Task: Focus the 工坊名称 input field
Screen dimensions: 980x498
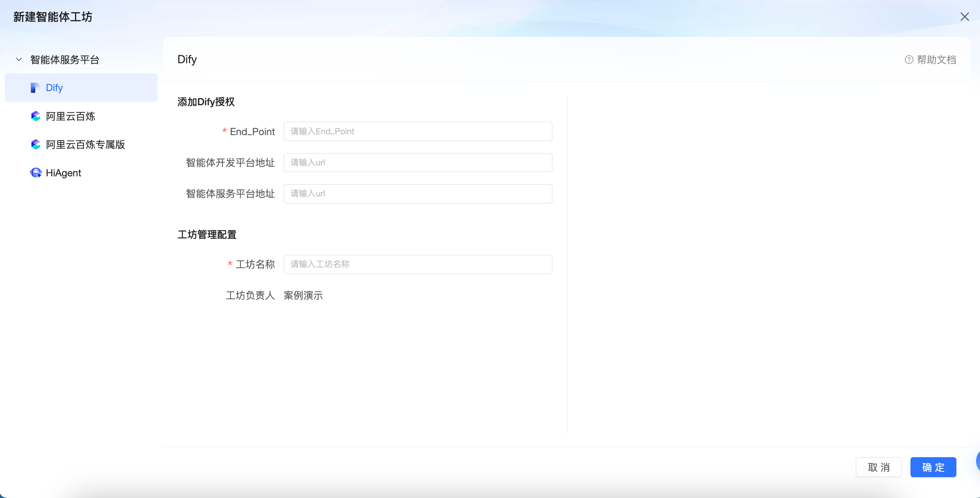Action: point(418,264)
